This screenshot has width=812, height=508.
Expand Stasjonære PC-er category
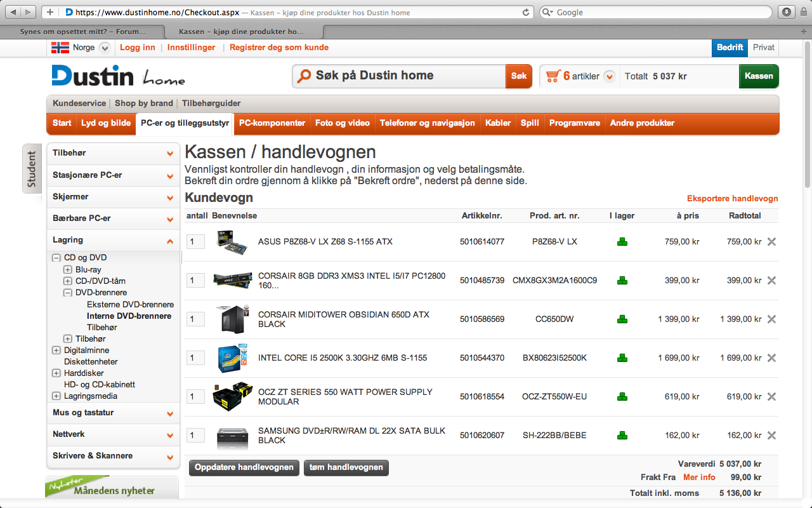[170, 175]
